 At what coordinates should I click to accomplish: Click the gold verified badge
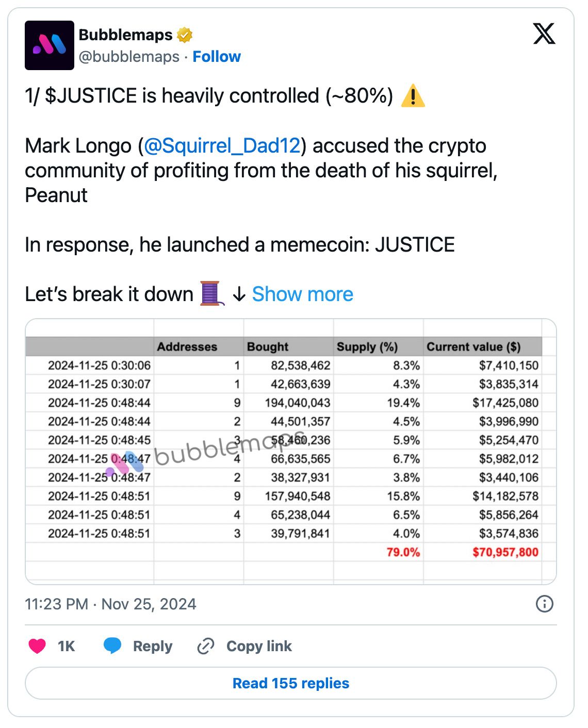tap(184, 35)
